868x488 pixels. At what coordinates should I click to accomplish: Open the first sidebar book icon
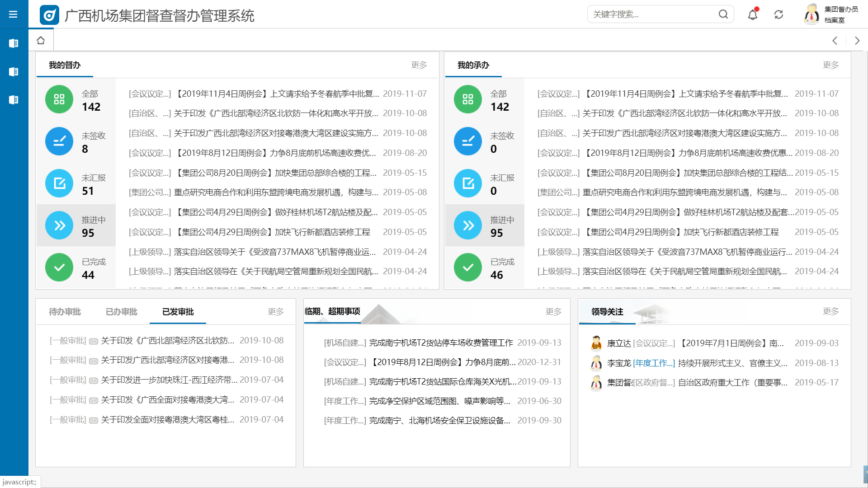click(14, 43)
